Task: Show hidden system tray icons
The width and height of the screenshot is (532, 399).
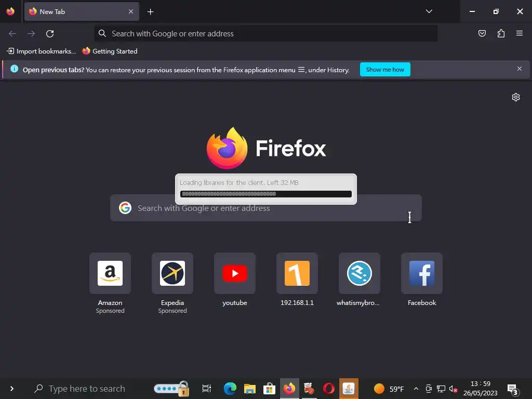Action: click(x=416, y=389)
